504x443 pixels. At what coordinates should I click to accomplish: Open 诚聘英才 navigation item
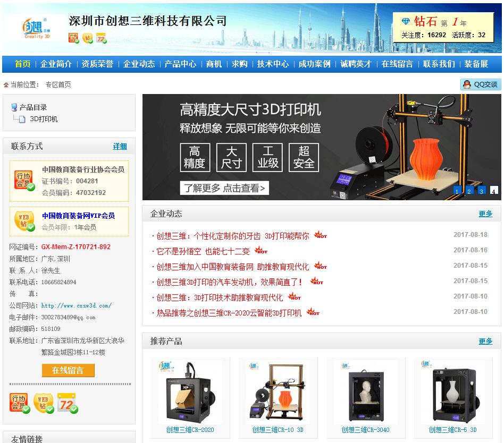pyautogui.click(x=356, y=64)
